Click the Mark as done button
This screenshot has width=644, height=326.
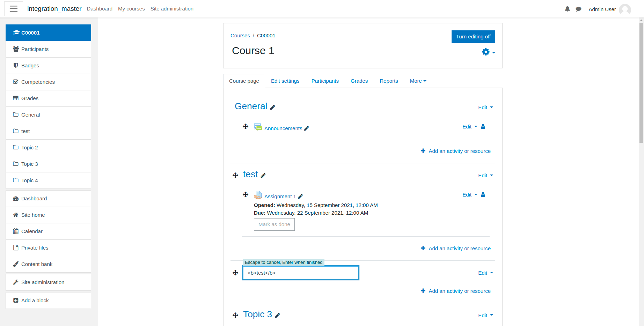pyautogui.click(x=274, y=224)
